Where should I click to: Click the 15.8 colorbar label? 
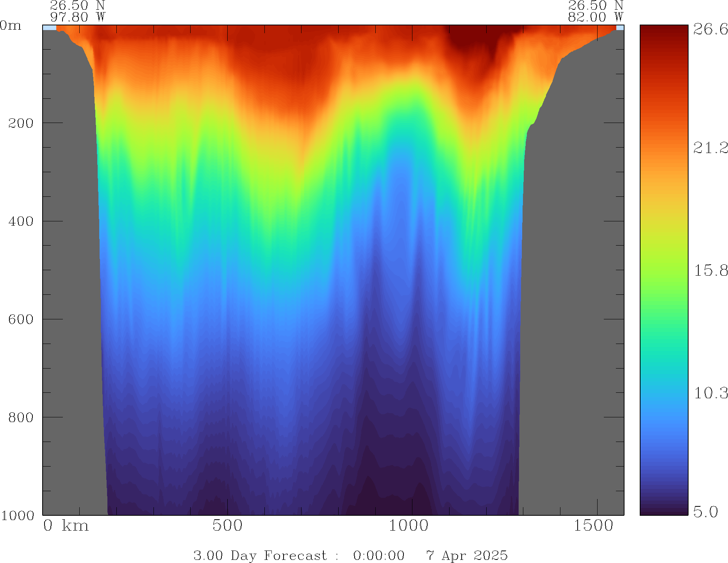click(710, 270)
